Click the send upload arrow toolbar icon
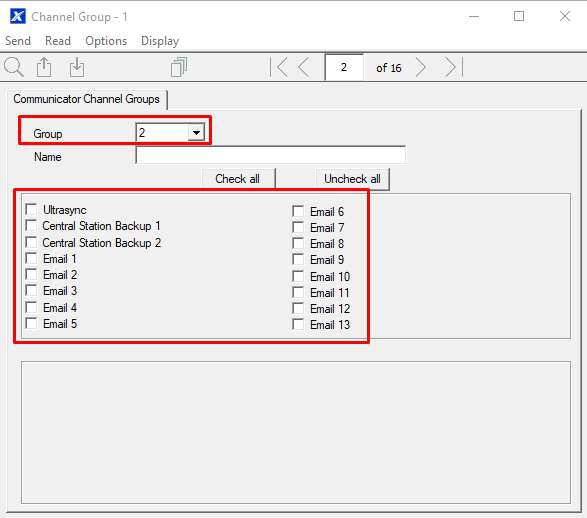587x518 pixels. pyautogui.click(x=44, y=67)
